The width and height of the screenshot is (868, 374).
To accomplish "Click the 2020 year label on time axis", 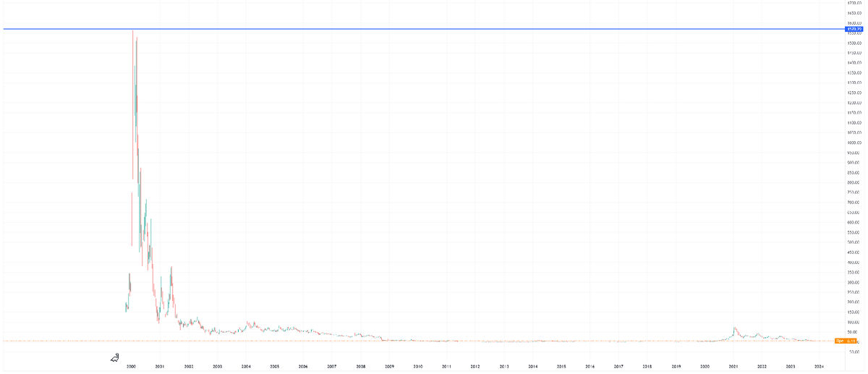I will pyautogui.click(x=705, y=367).
